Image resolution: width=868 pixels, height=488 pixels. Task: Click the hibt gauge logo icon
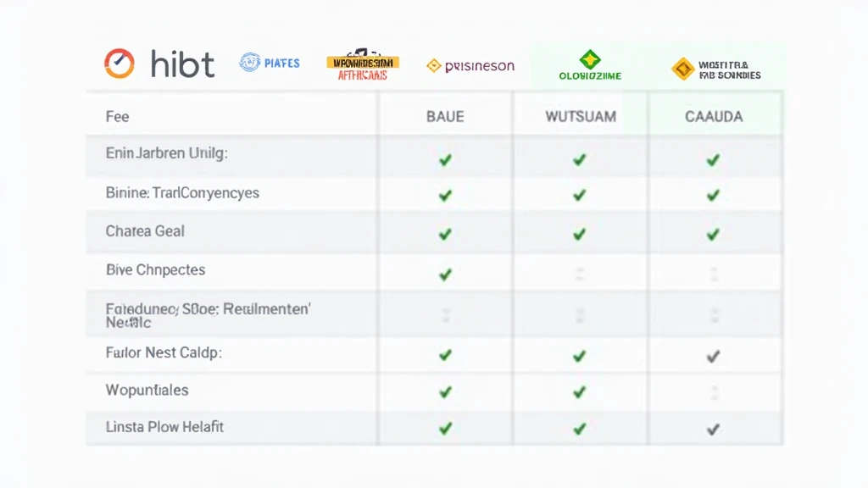point(120,64)
